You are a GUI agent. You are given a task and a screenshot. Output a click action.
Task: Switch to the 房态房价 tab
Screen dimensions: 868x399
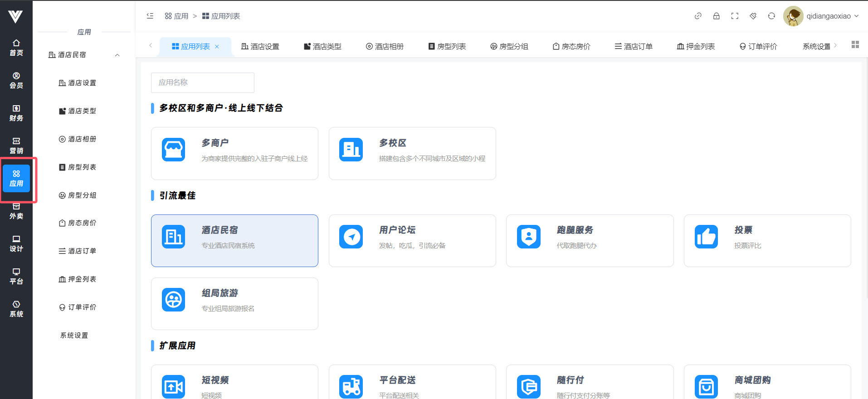(571, 46)
